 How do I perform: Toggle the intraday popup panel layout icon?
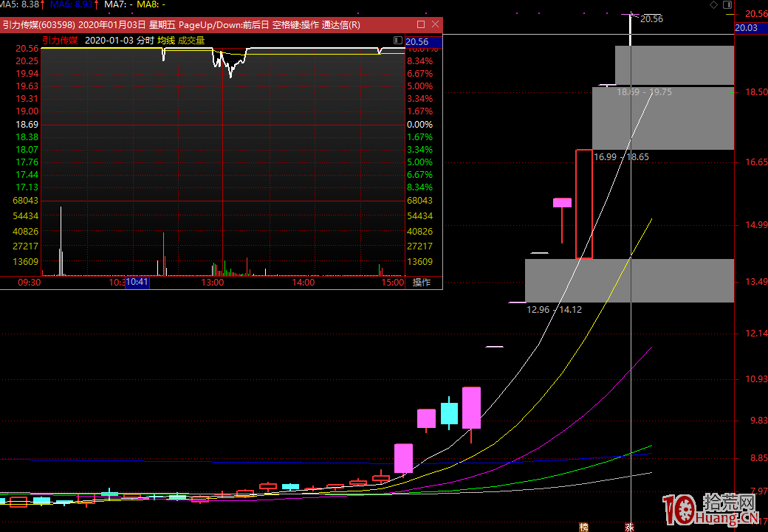point(398,41)
